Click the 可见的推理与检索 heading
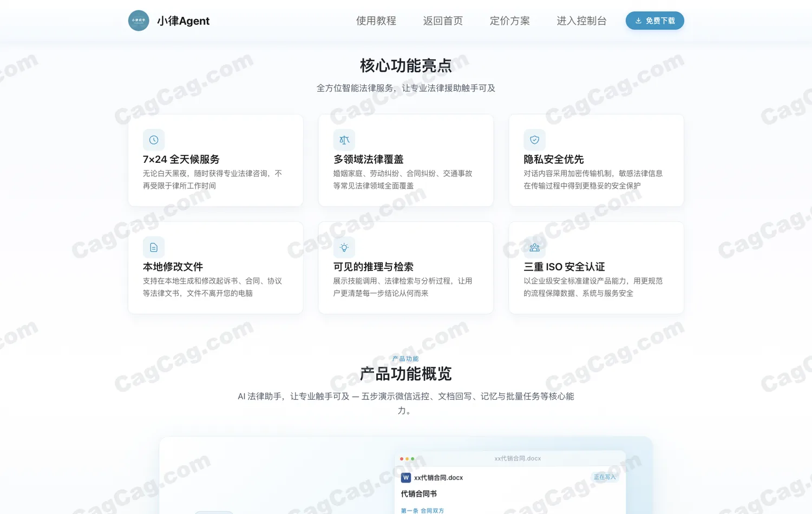The width and height of the screenshot is (812, 514). point(374,267)
